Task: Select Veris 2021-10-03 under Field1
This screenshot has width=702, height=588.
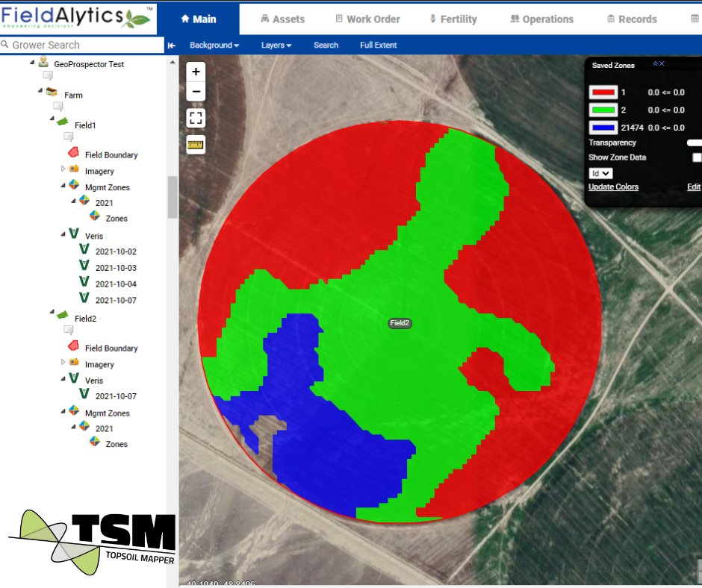Action: click(116, 268)
